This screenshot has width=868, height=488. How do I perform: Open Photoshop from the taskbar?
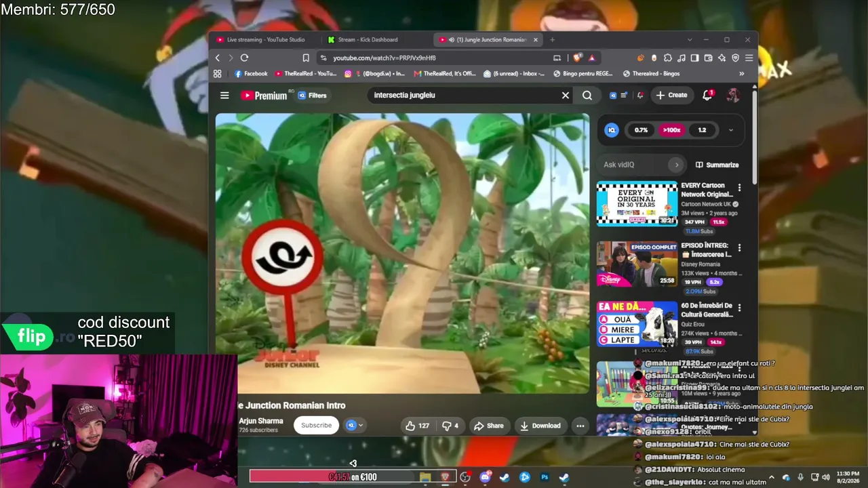pos(545,477)
